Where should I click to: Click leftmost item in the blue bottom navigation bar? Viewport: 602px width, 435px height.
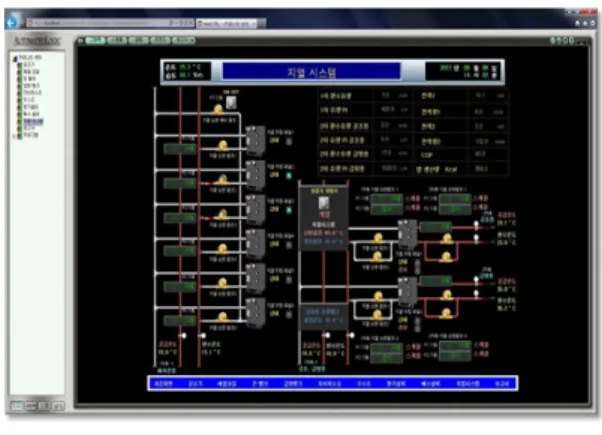[163, 384]
